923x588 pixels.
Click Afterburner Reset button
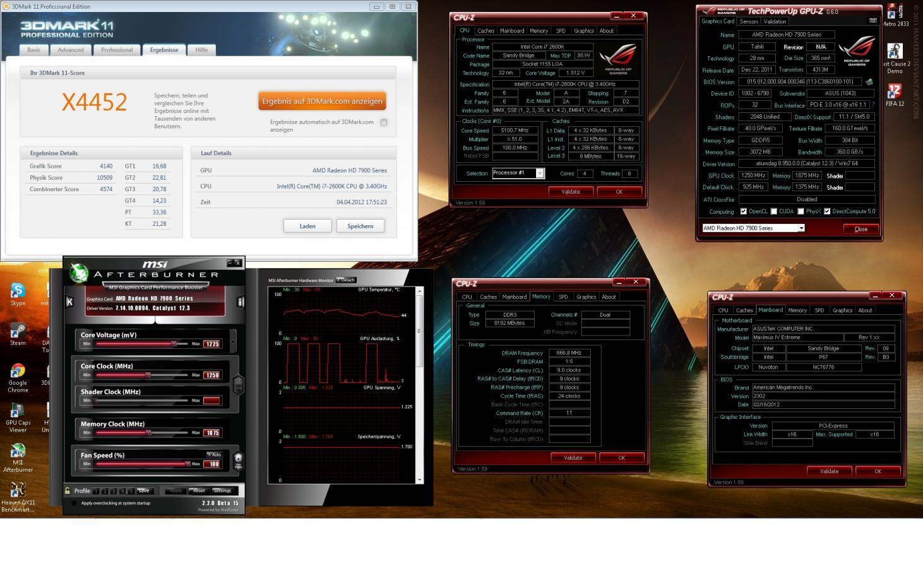pos(199,491)
